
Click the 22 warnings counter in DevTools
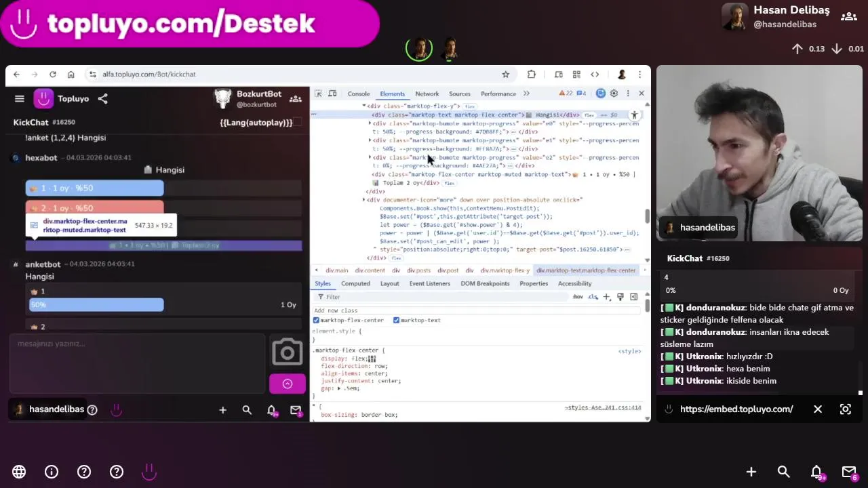(x=566, y=94)
